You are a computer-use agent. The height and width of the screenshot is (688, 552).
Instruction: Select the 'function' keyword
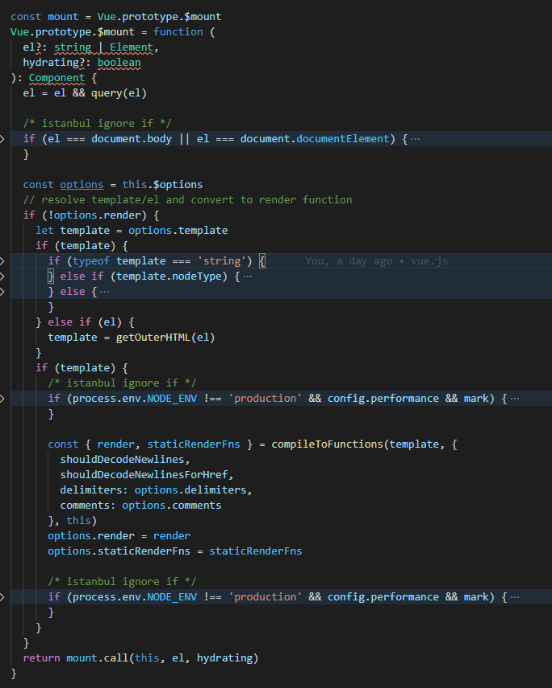click(178, 32)
